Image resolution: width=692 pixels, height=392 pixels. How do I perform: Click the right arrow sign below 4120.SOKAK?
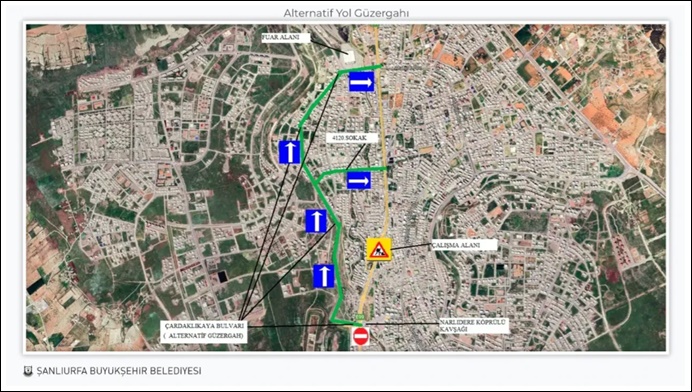(358, 181)
